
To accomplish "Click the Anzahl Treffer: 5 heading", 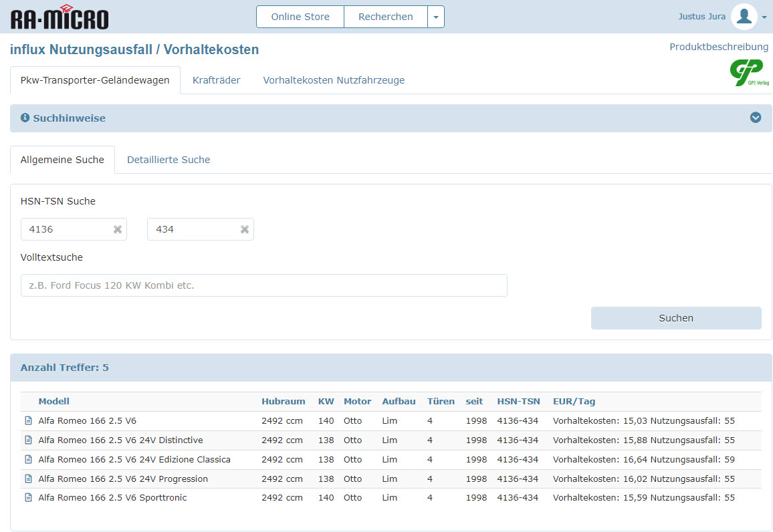I will click(x=65, y=368).
